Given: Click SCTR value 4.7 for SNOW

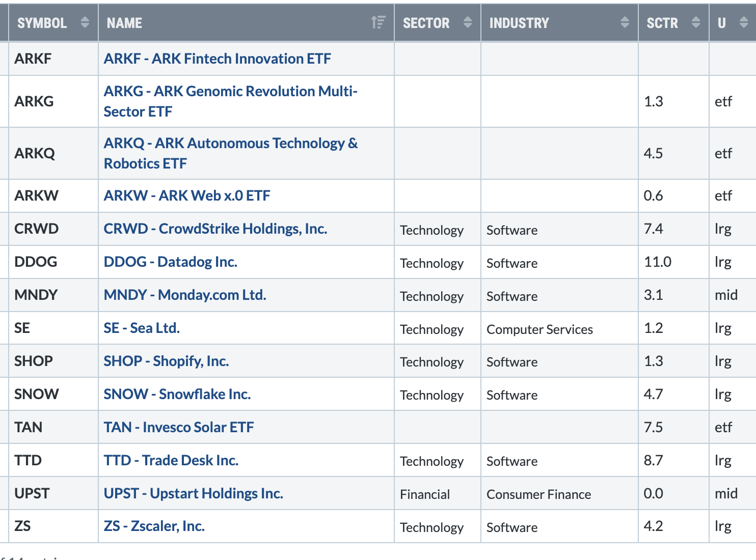Looking at the screenshot, I should (653, 394).
